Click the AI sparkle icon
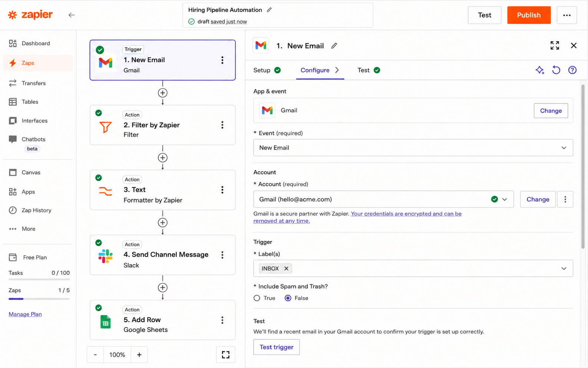588x368 pixels. coord(540,70)
